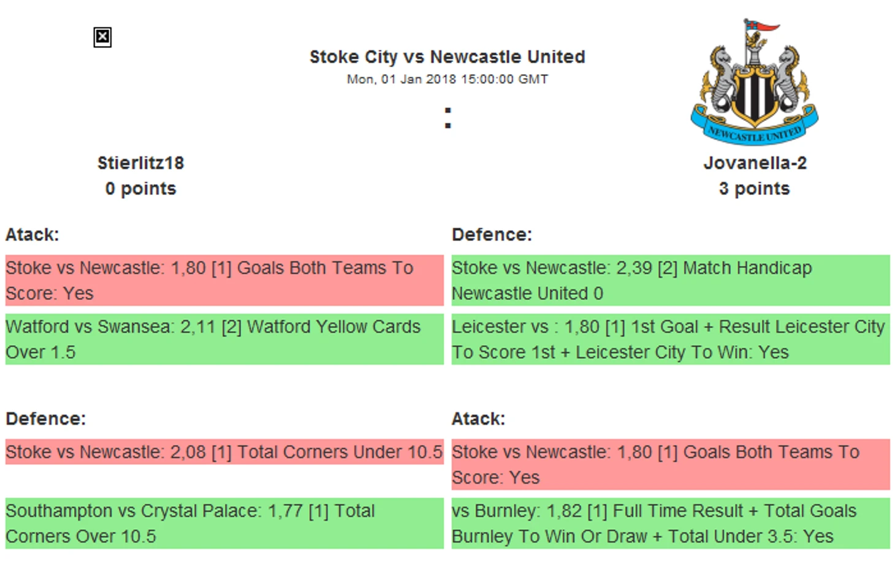Image resolution: width=895 pixels, height=588 pixels.
Task: Select the match date Mon, 01 Jan 2018
Action: [x=447, y=79]
